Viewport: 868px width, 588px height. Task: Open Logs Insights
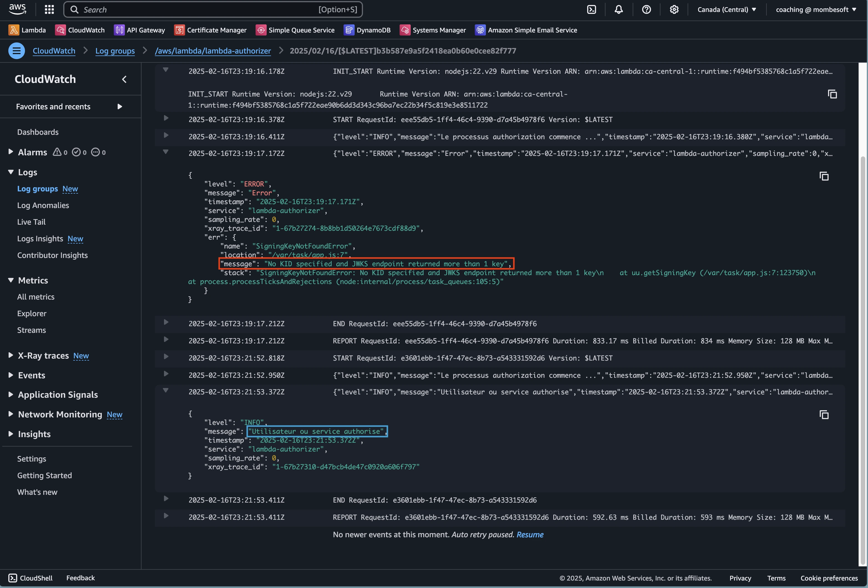tap(40, 239)
